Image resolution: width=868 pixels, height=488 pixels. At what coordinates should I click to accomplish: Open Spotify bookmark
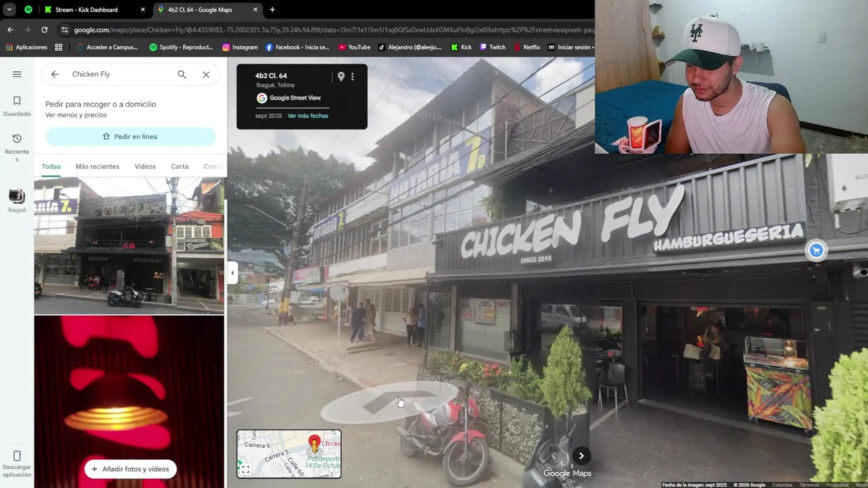pos(181,47)
